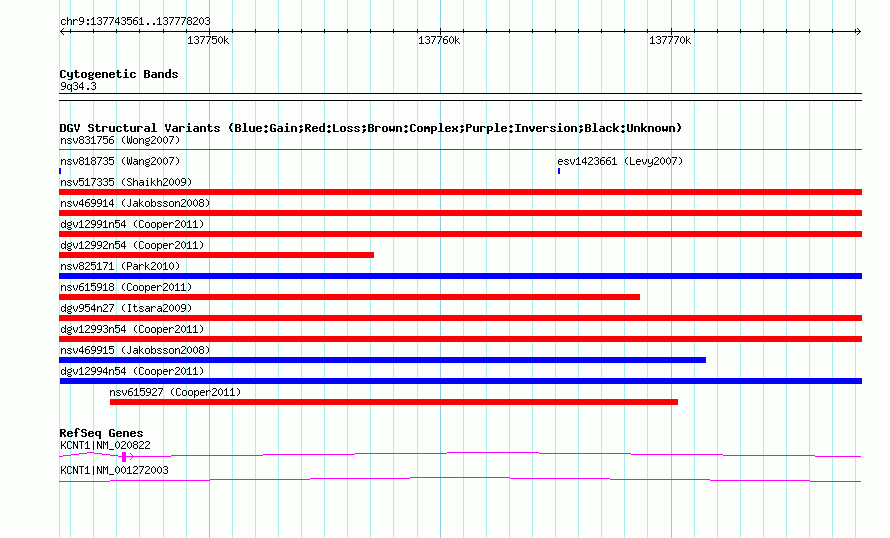Select the red dgv12991n54 loss bar

point(460,234)
